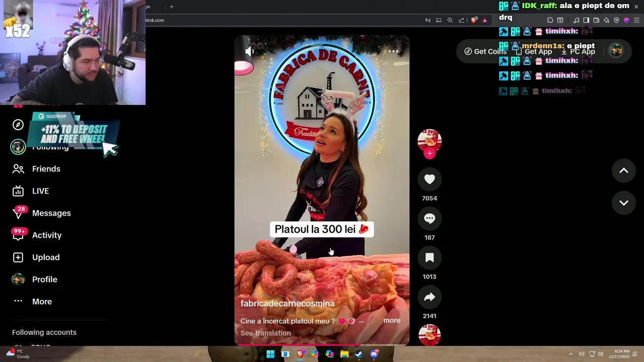Viewport: 644px width, 362px height.
Task: Open the Windows Start button
Action: click(x=270, y=354)
